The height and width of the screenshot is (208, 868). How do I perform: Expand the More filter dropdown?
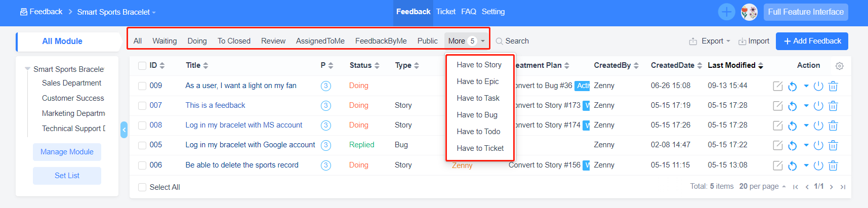[x=466, y=41]
